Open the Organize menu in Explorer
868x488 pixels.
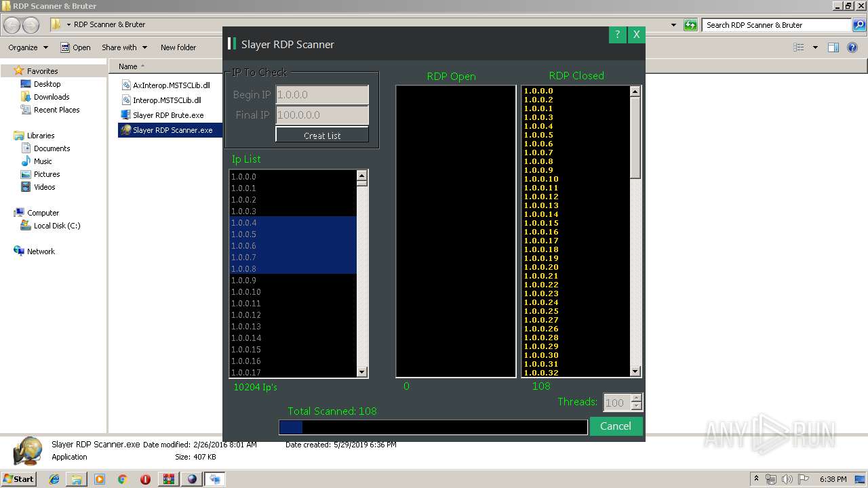click(x=28, y=47)
